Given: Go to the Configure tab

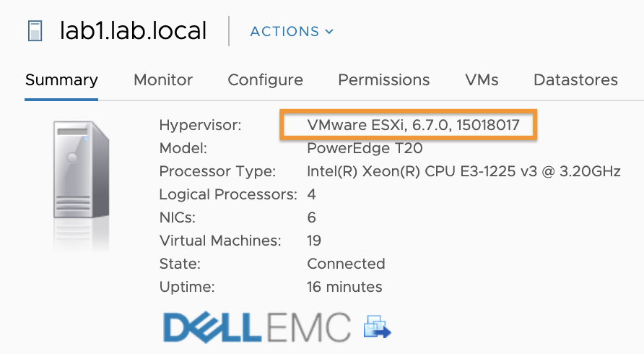Looking at the screenshot, I should coord(265,79).
